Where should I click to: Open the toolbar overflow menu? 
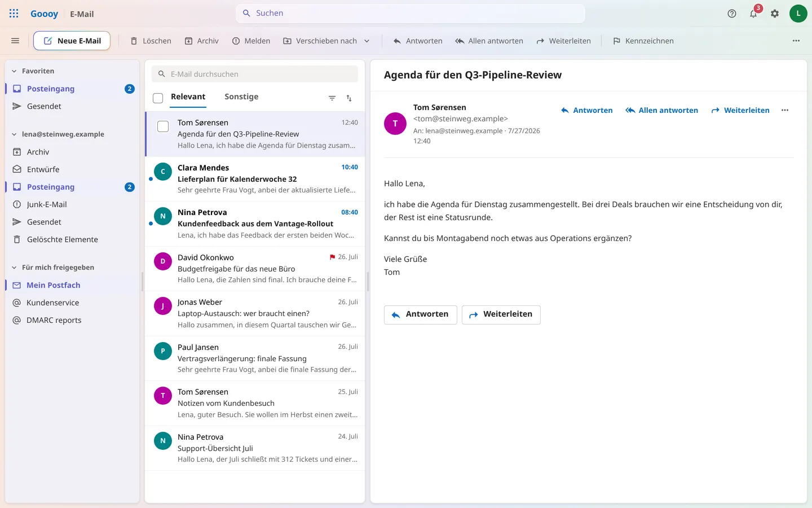(x=796, y=41)
